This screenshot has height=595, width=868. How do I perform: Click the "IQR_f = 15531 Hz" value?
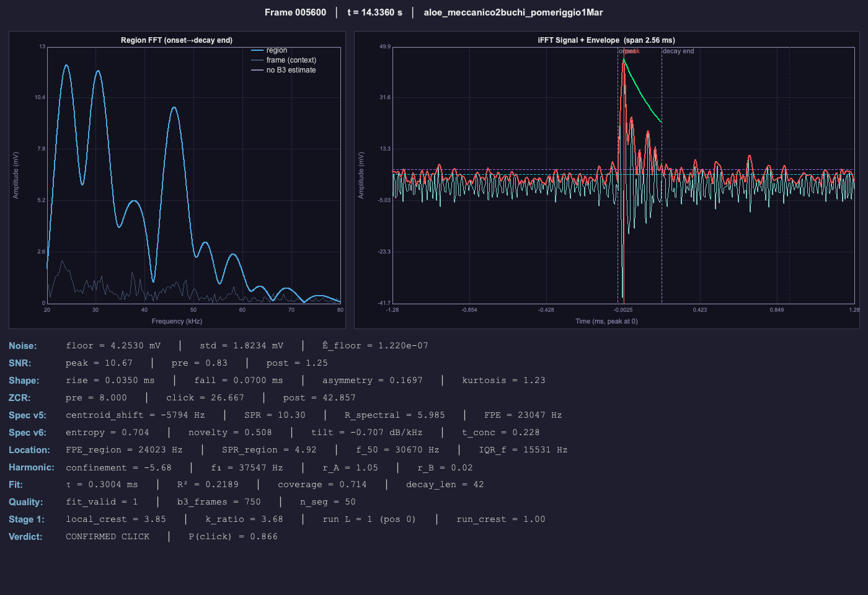[523, 450]
